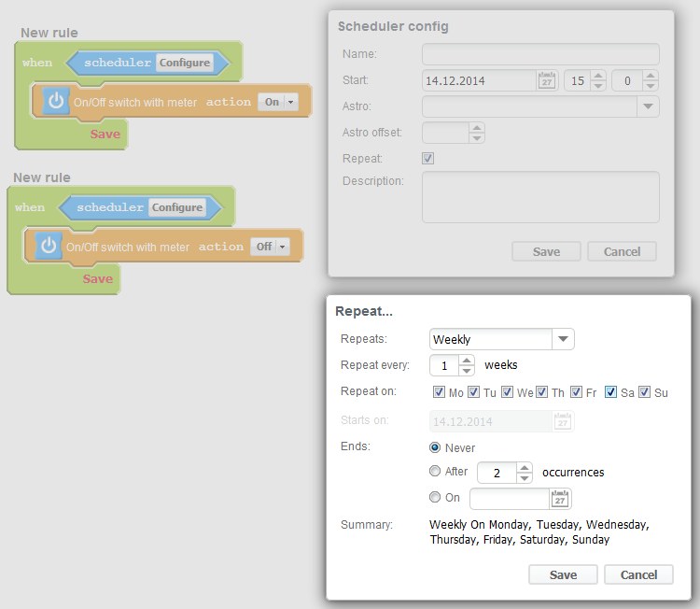Select the Never ends radio option

coord(435,448)
